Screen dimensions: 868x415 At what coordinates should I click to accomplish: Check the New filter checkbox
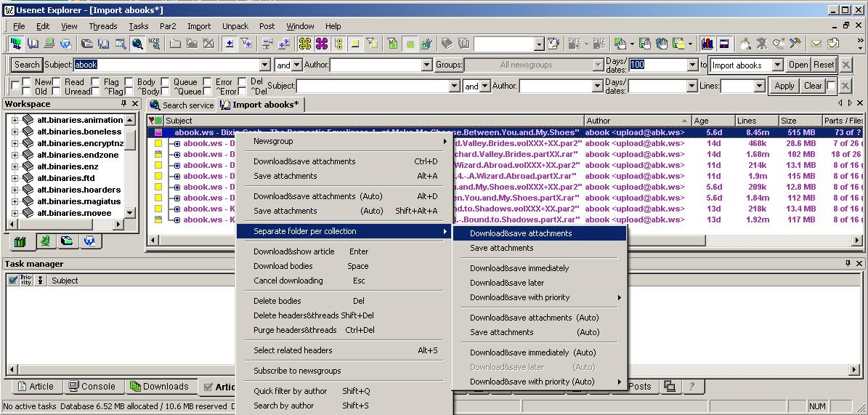pyautogui.click(x=26, y=82)
